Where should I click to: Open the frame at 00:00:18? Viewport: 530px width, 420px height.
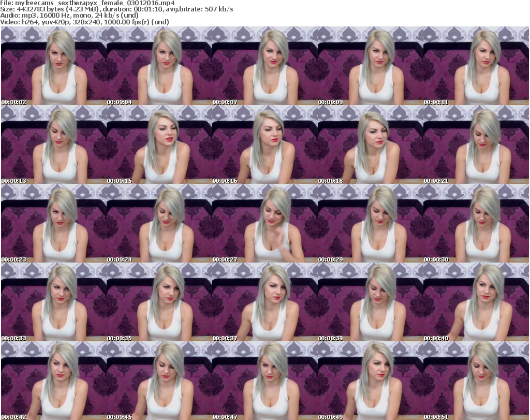tap(371, 144)
